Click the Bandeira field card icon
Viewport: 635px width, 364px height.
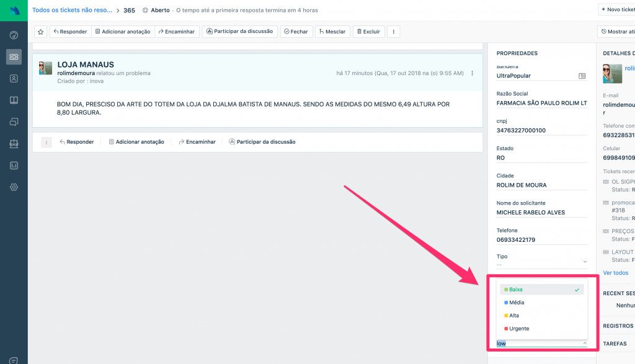[582, 76]
